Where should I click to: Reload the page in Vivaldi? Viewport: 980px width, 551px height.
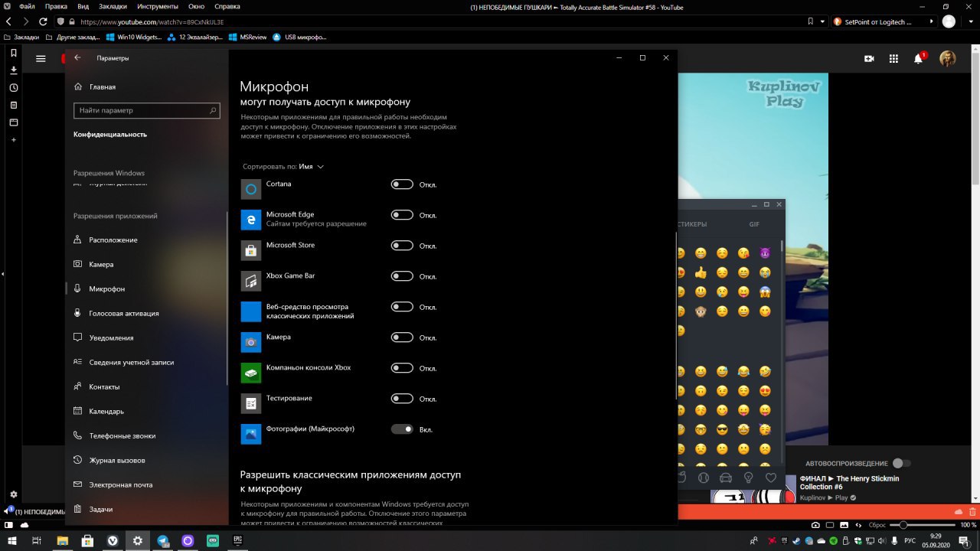[x=43, y=22]
